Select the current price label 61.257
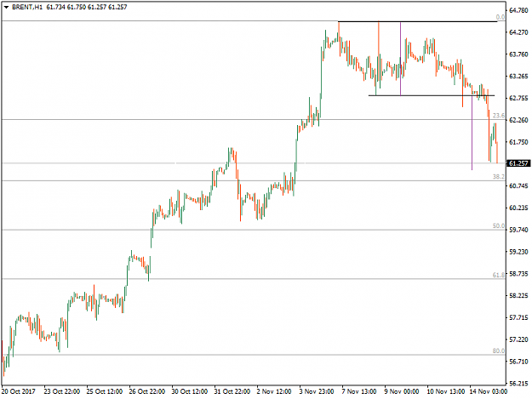The image size is (532, 399). click(x=518, y=163)
